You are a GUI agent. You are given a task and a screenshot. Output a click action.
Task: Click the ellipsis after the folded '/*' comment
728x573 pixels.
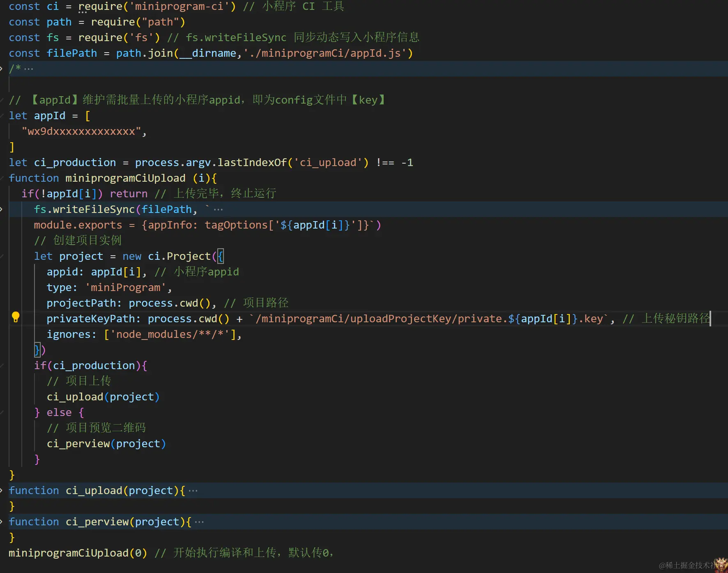click(28, 69)
